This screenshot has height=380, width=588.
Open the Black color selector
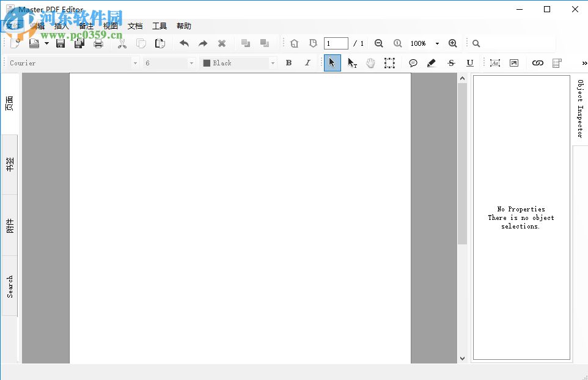pos(274,62)
